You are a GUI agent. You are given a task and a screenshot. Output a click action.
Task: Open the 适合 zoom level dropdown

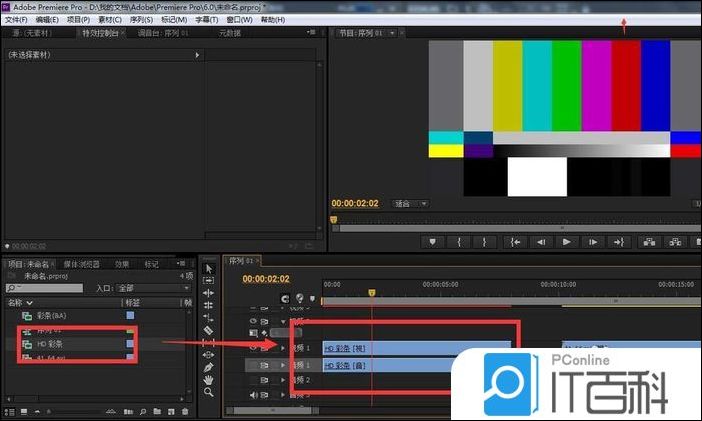tap(410, 204)
